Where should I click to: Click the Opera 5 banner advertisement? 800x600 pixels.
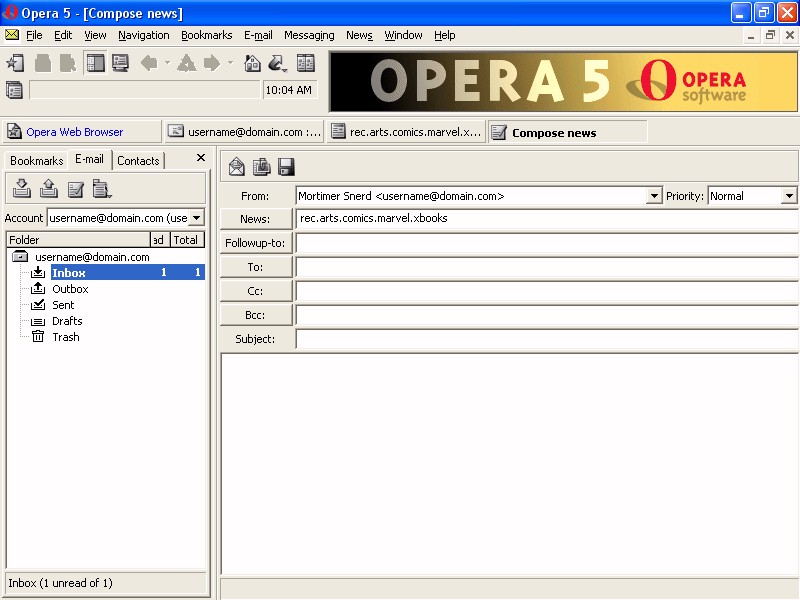click(563, 82)
